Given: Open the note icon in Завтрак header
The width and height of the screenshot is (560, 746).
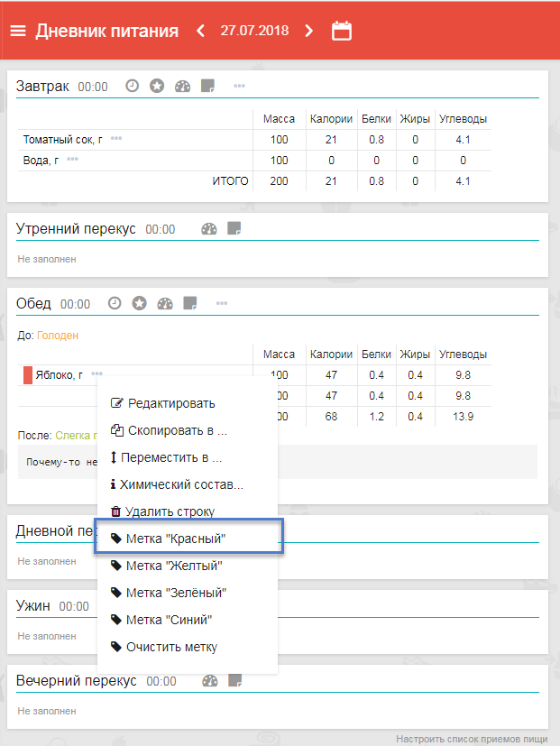Looking at the screenshot, I should [x=207, y=86].
